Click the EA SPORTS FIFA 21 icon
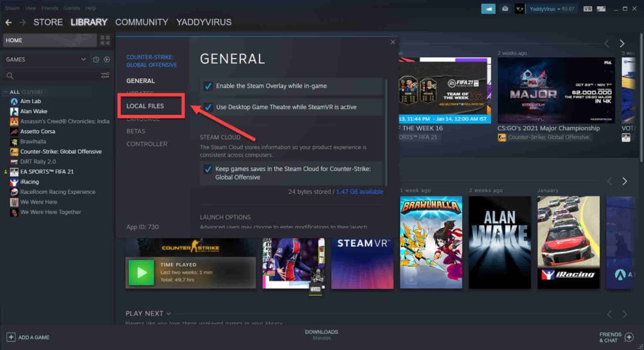Screen dimensions: 644x350 pos(14,172)
